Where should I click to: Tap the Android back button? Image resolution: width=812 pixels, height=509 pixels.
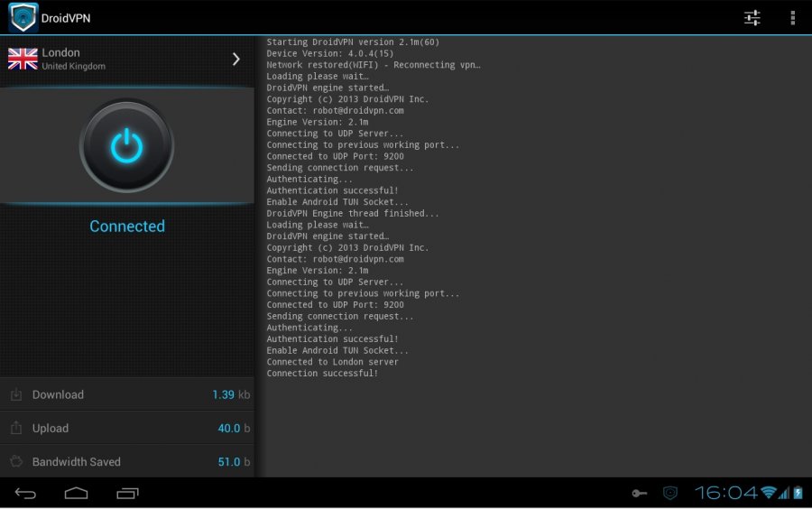pos(25,494)
